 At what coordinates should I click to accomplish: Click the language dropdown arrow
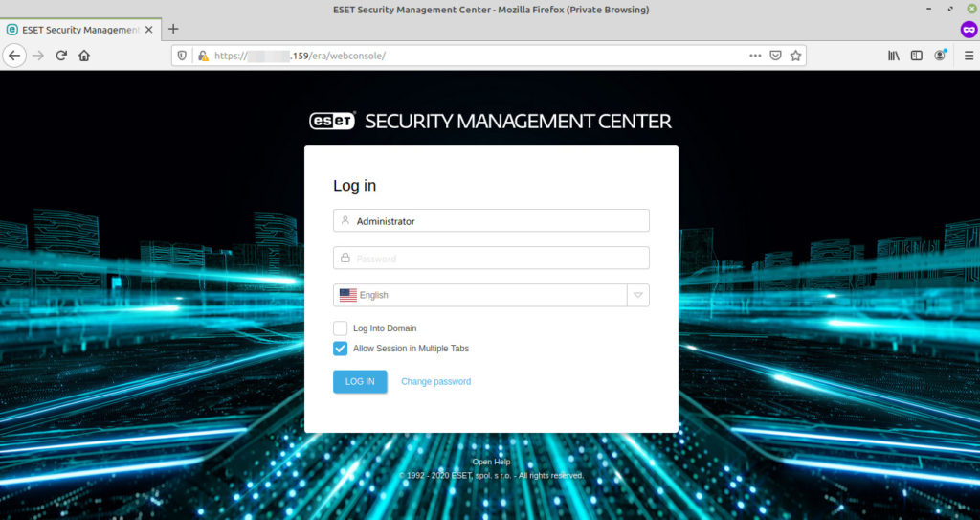pos(638,295)
